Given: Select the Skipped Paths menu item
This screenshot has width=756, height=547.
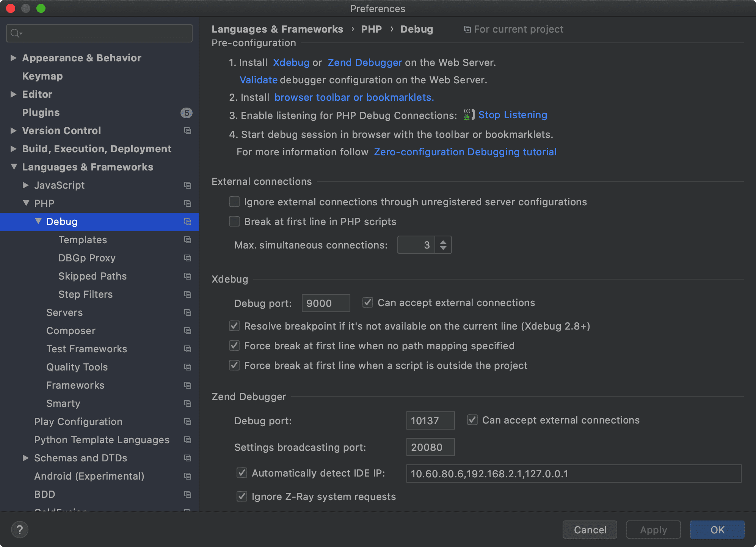Looking at the screenshot, I should [92, 276].
